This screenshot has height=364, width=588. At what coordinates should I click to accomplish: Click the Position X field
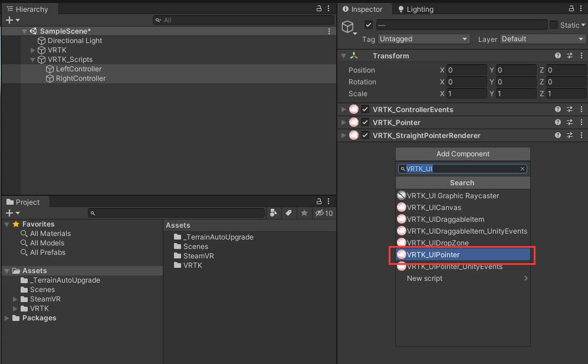[x=467, y=70]
